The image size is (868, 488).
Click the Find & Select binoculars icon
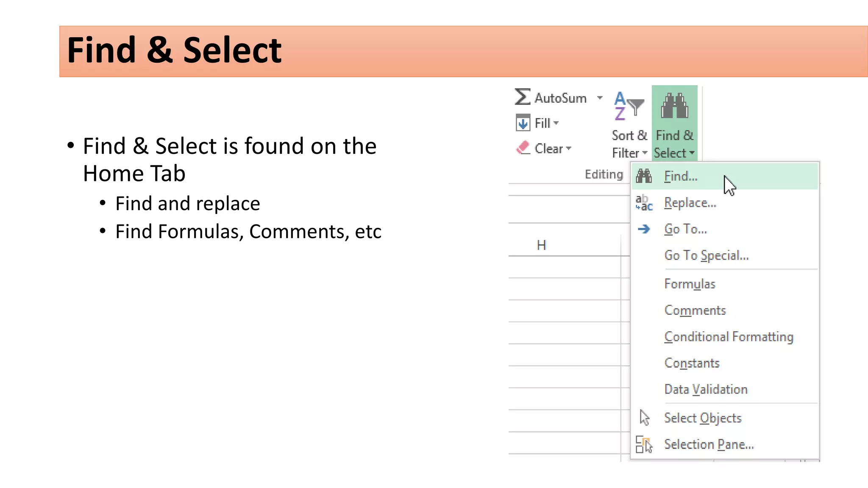(674, 106)
